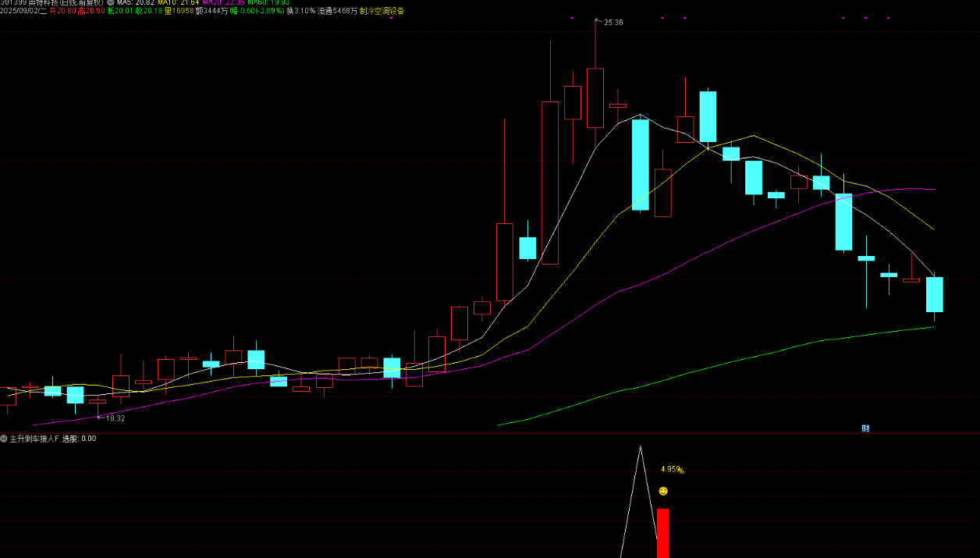Click the 25.36 high price label
Screen dimensions: 980x558
(613, 23)
